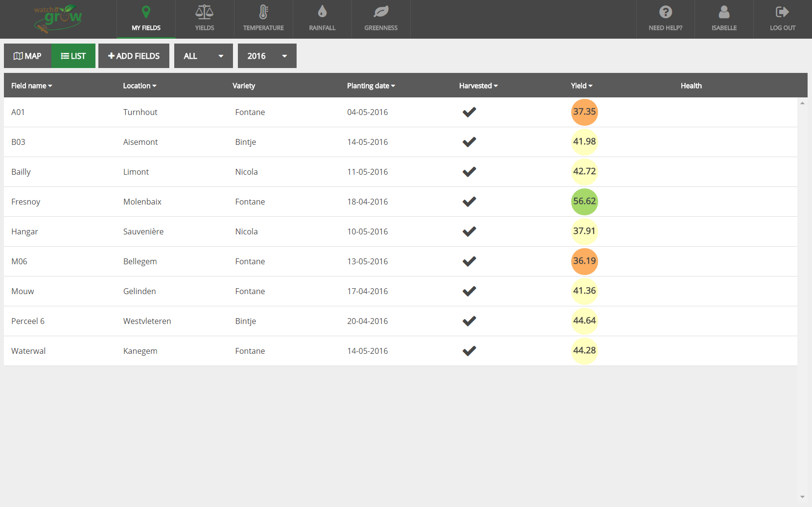Viewport: 812px width, 507px height.
Task: Click orange yield badge 36.19
Action: click(584, 261)
